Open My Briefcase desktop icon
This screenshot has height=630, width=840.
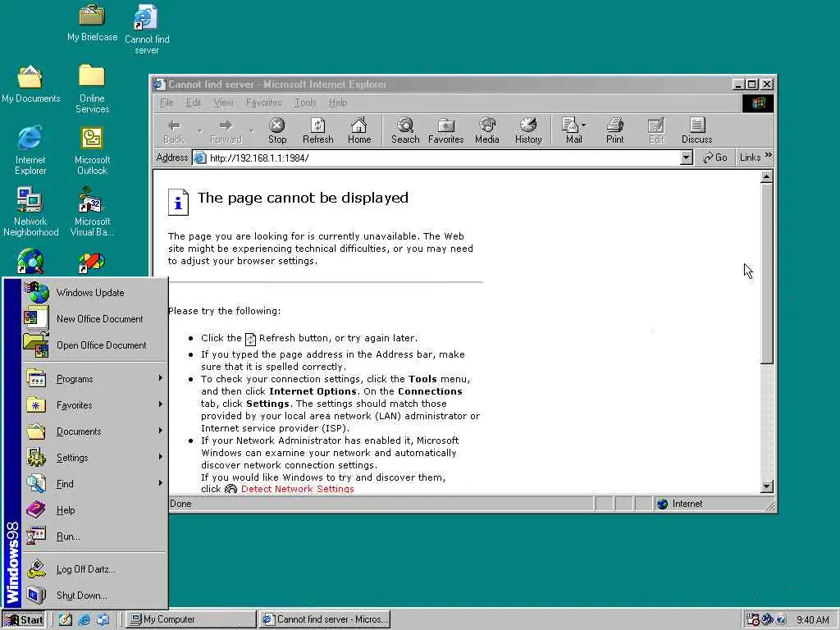point(92,24)
